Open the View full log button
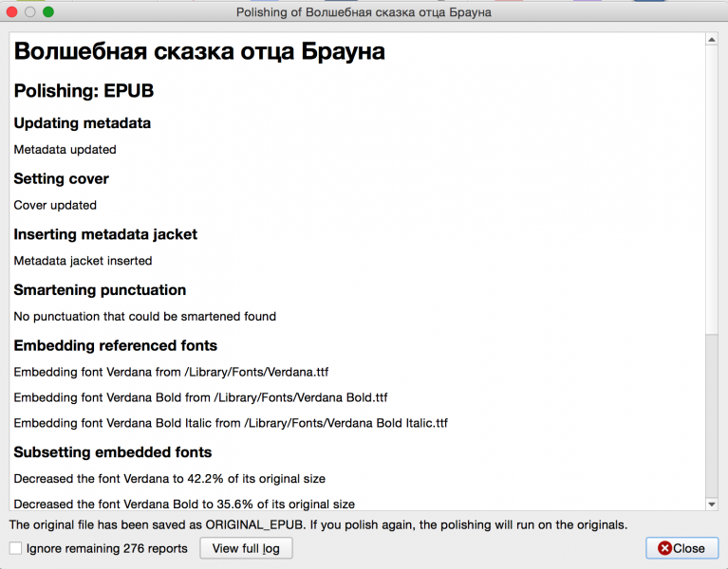The height and width of the screenshot is (569, 728). 246,548
